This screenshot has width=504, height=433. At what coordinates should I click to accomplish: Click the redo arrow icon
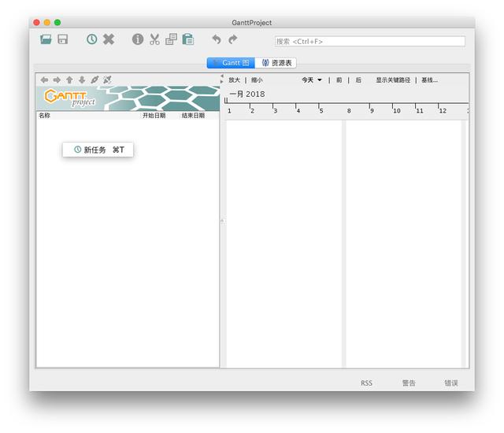point(233,39)
